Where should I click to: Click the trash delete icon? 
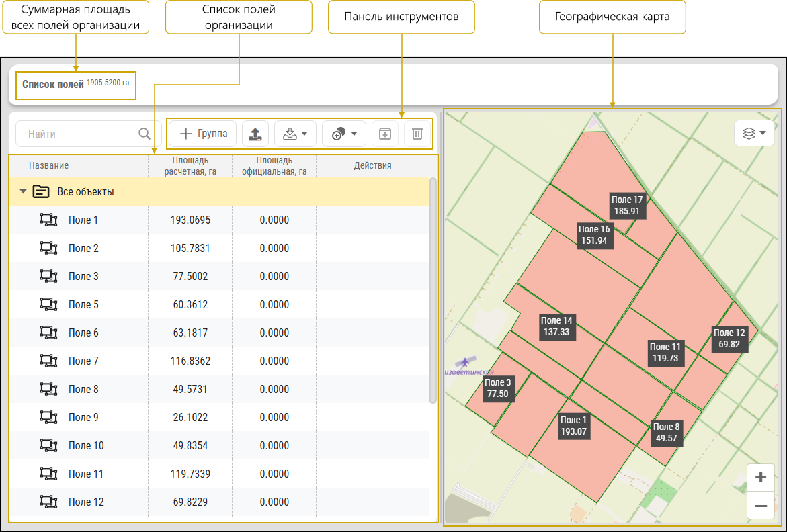(x=417, y=134)
